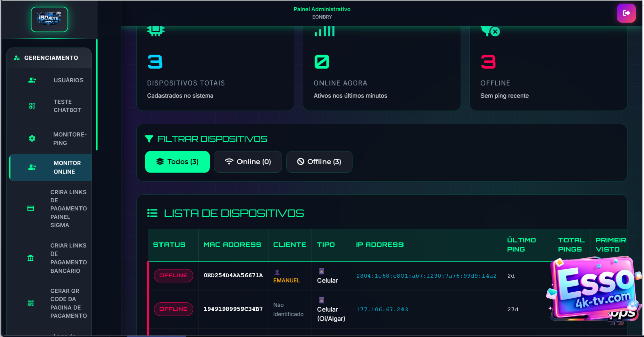Click the IBO Note IPTV logo
Screen dimensions: 644x337
(49, 19)
